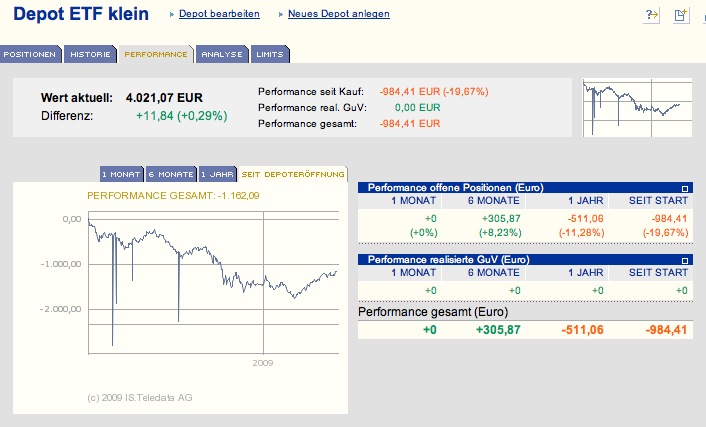Viewport: 706px width, 427px height.
Task: Show the 1 Monat chart range
Action: (122, 174)
